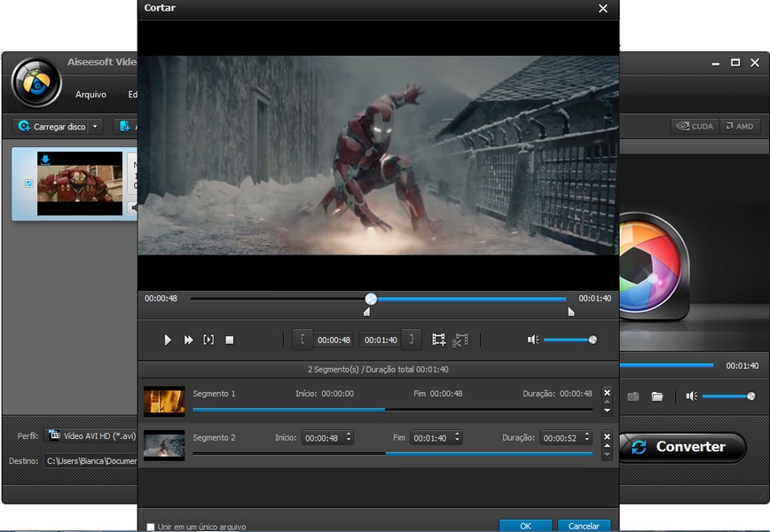Click Segmento 2 Duração time field
770x532 pixels.
click(x=561, y=438)
